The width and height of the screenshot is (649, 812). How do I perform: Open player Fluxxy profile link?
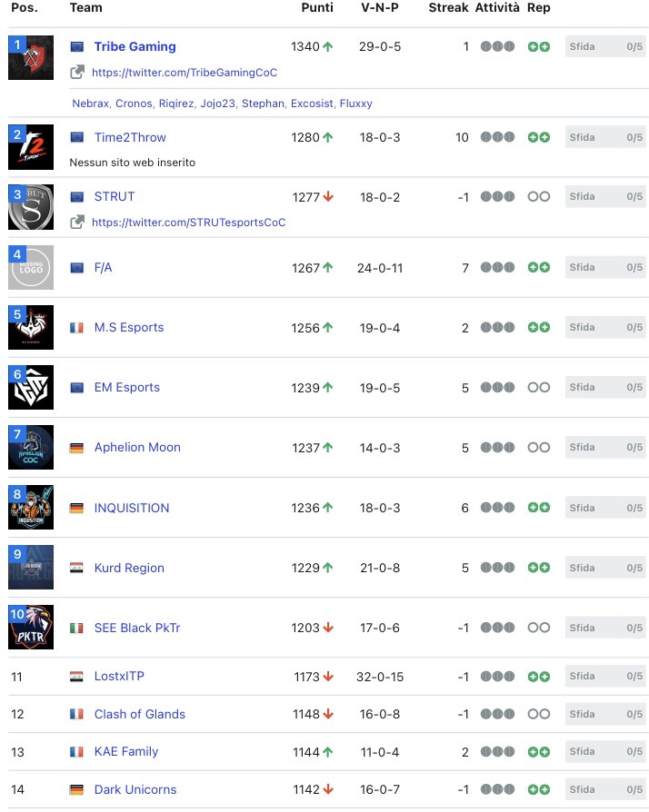(355, 103)
